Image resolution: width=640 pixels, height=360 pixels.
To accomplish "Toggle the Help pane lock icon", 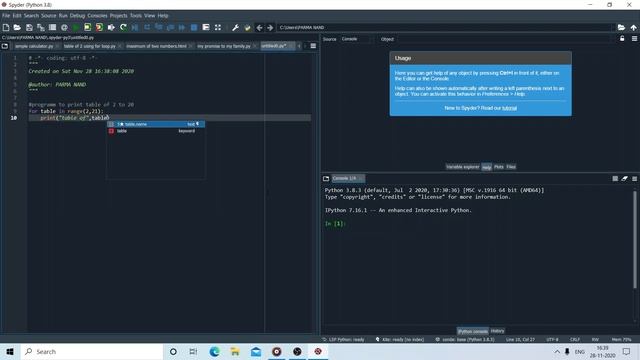I will [x=622, y=38].
